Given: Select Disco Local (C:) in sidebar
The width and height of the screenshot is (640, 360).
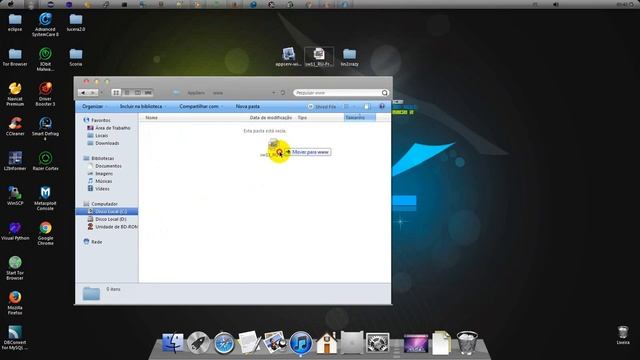Looking at the screenshot, I should [107, 211].
